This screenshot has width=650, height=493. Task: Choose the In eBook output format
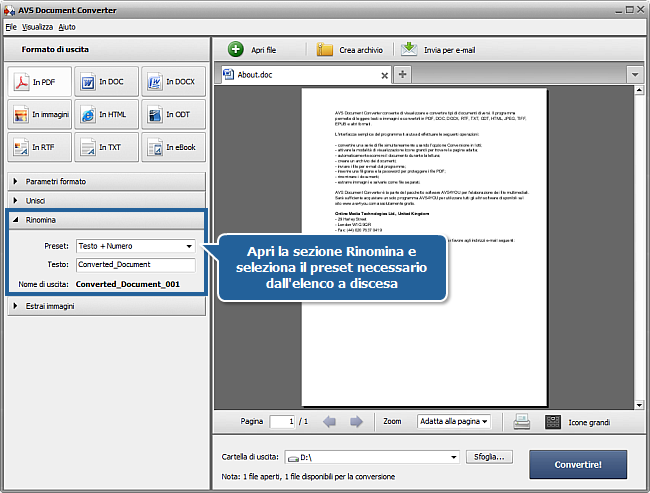point(173,147)
